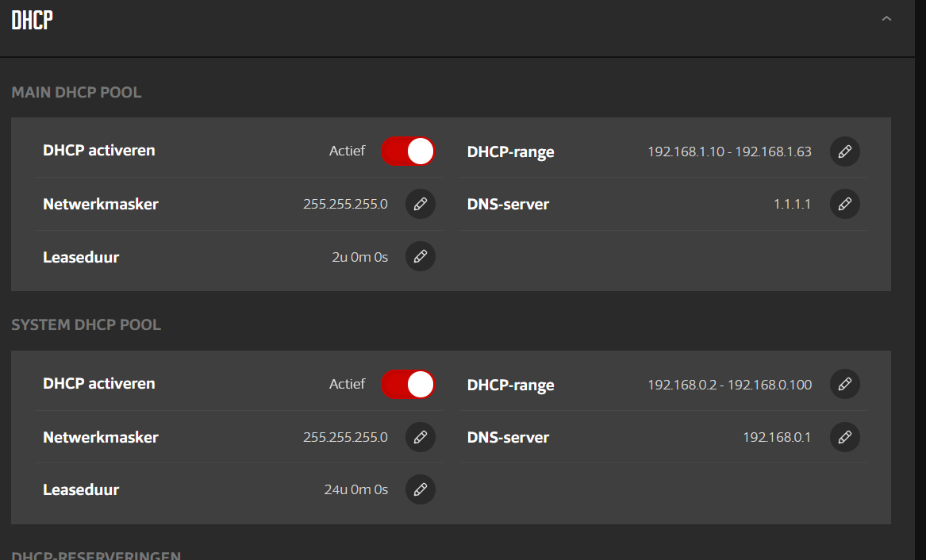Click the 192.168.1.10 - 192.168.1.63 range text
This screenshot has width=926, height=560.
[729, 152]
